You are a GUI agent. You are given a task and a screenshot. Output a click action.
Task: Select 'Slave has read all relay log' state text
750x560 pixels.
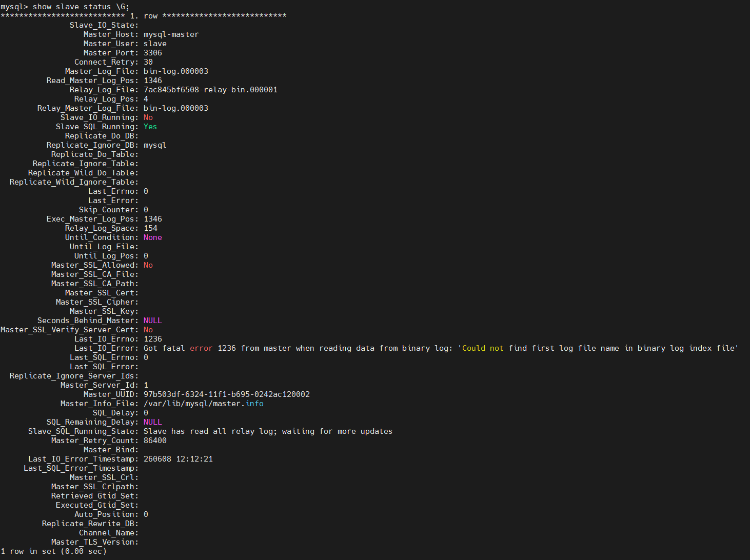208,431
